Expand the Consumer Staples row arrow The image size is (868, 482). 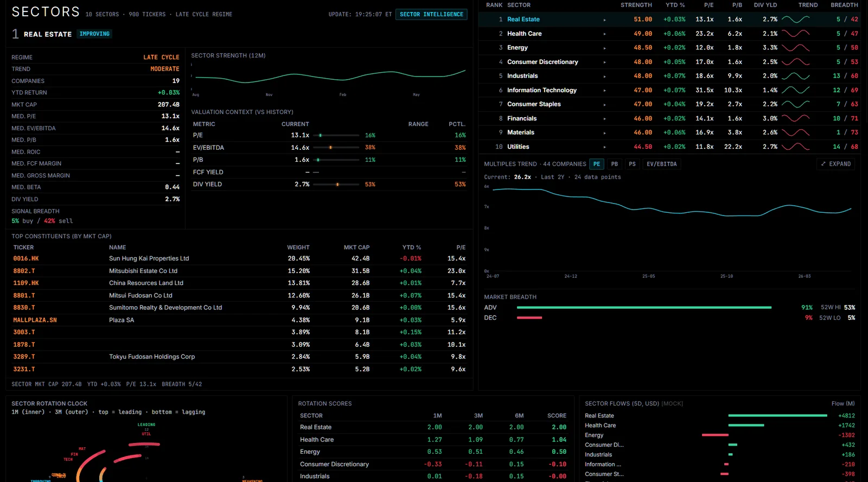pyautogui.click(x=604, y=105)
